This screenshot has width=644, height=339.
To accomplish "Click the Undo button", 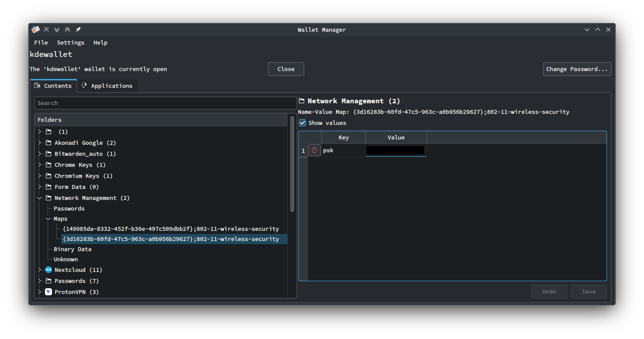I will click(549, 291).
